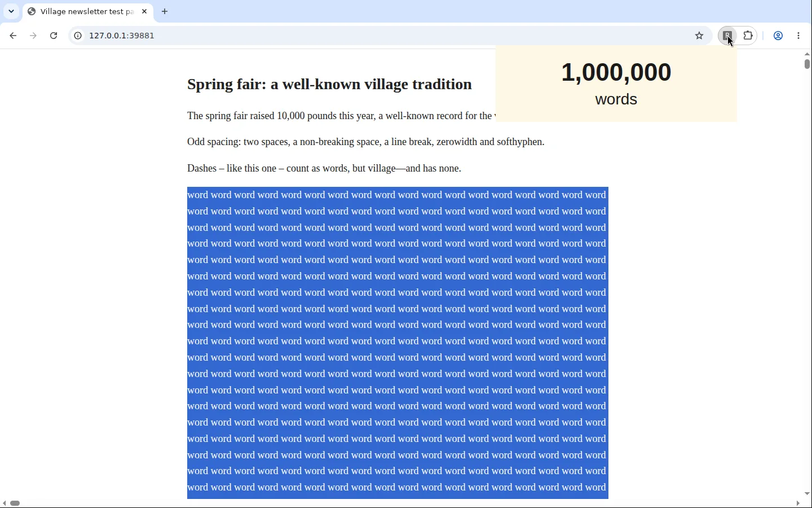This screenshot has height=508, width=812.
Task: Click the 1,000,000 count in the popup
Action: point(616,72)
